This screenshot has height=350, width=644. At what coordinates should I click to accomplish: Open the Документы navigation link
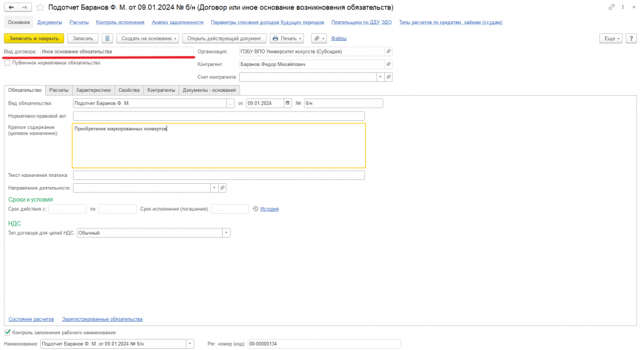[50, 22]
